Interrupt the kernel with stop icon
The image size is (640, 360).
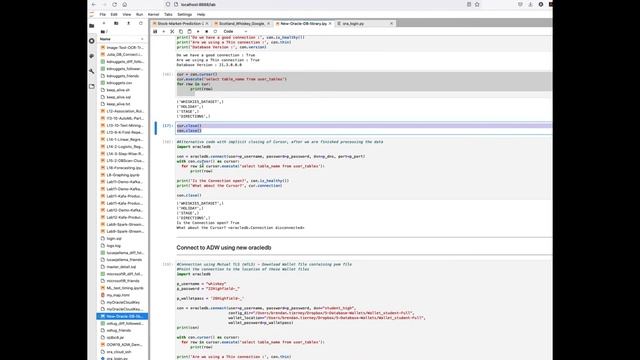point(207,31)
